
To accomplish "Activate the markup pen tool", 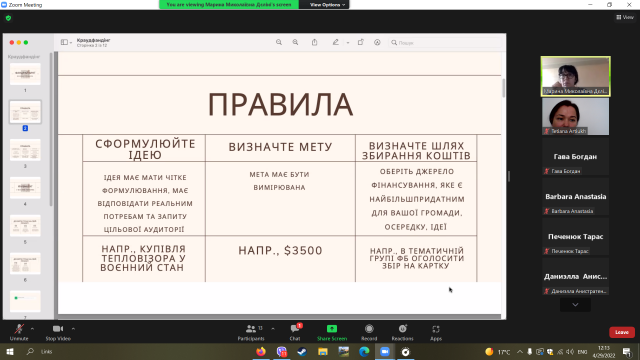I will (x=336, y=42).
